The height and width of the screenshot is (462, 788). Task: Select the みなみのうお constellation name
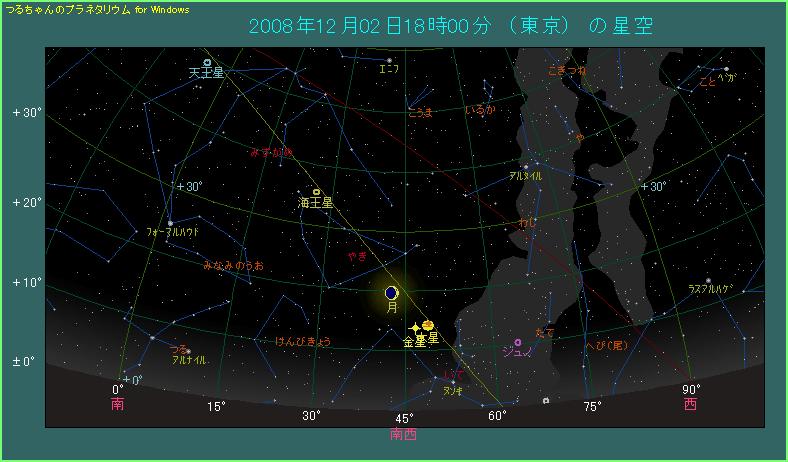click(x=233, y=266)
